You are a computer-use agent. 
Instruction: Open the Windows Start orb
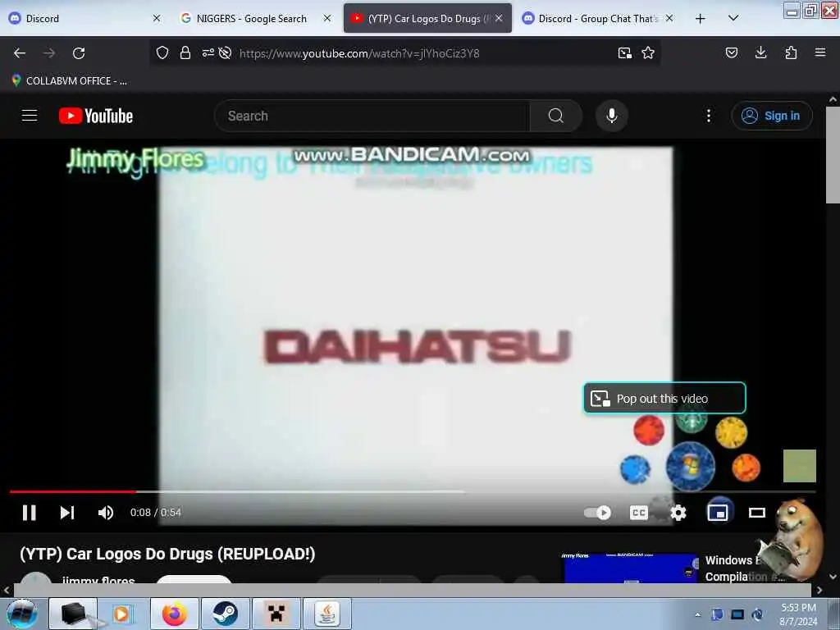[x=22, y=614]
